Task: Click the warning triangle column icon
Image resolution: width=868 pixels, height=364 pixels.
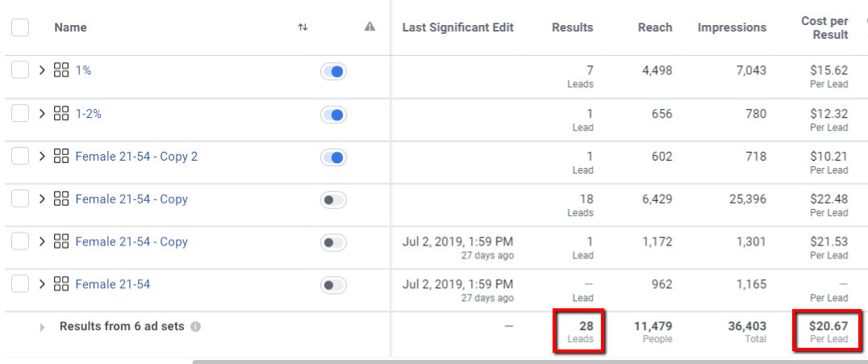Action: (x=369, y=27)
